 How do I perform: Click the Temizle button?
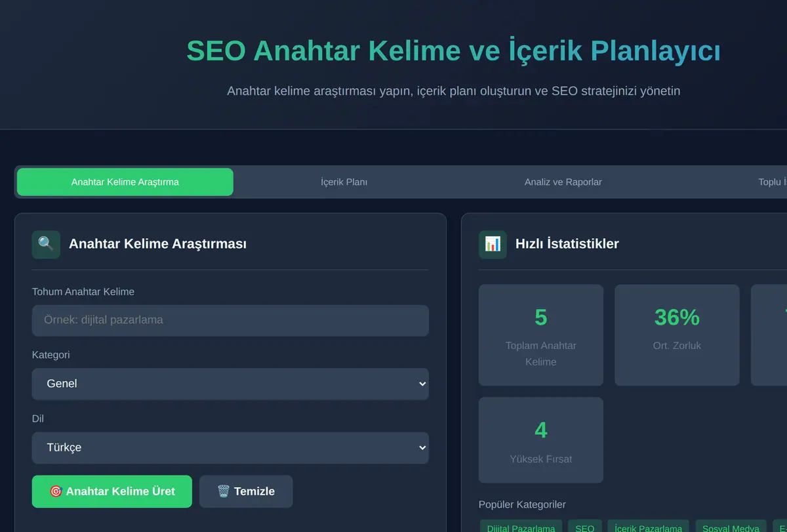click(246, 491)
